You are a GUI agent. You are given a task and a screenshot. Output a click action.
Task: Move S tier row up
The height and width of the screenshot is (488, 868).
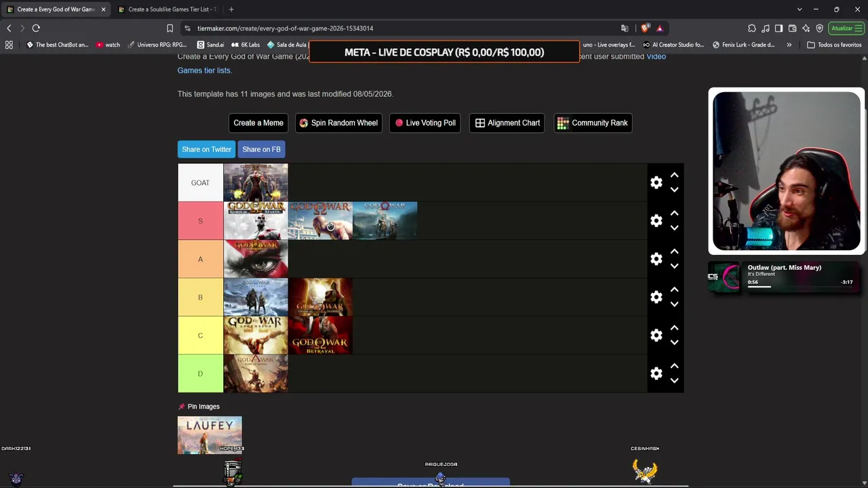coord(674,213)
